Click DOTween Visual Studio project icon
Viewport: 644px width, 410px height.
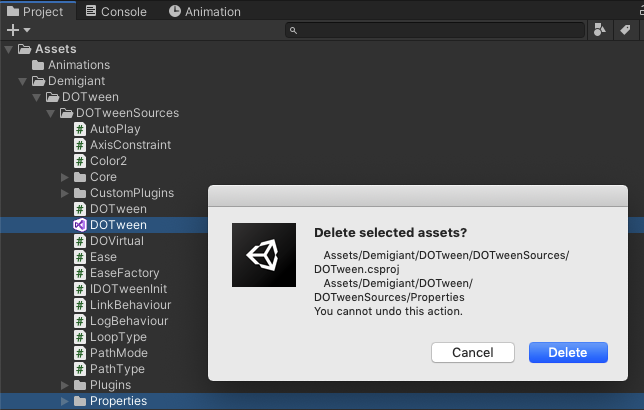tap(80, 225)
